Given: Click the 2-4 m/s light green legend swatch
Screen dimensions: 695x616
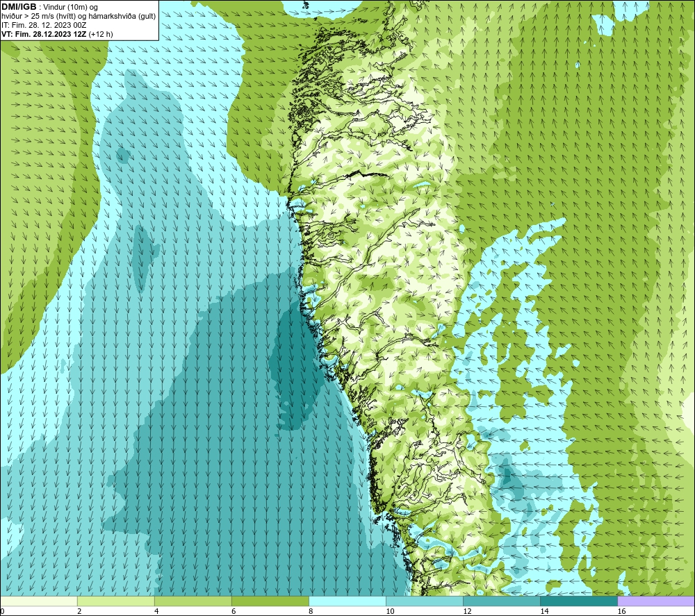Looking at the screenshot, I should [116, 601].
